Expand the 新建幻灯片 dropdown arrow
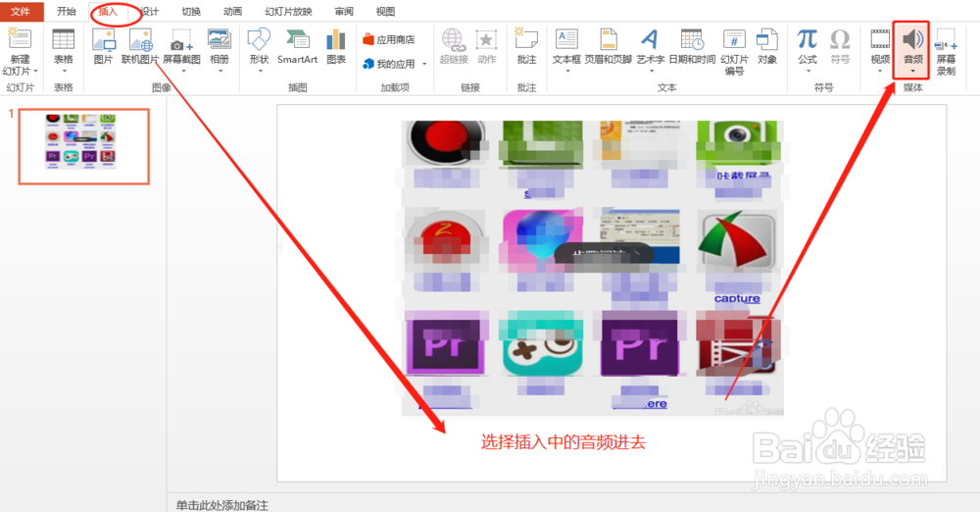 tap(35, 72)
